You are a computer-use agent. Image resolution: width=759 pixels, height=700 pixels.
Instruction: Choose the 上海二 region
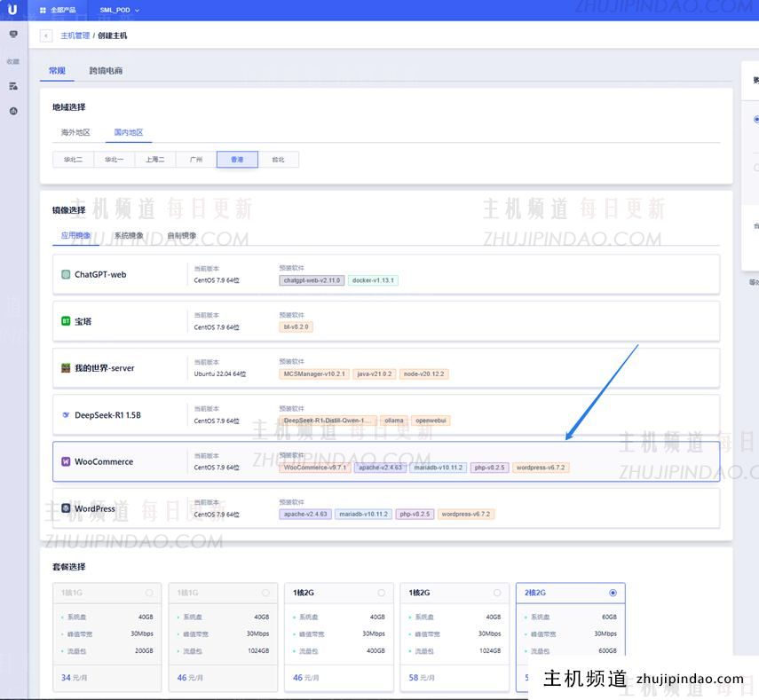point(155,160)
